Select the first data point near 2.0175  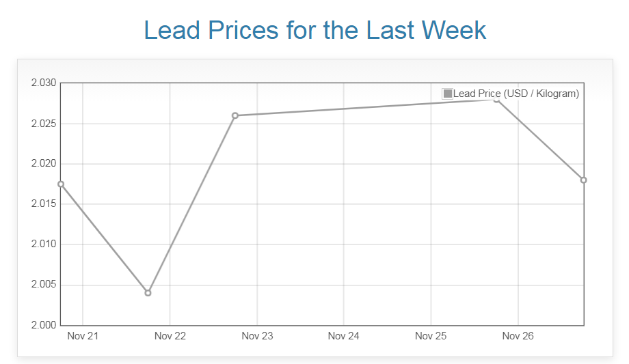pos(61,184)
